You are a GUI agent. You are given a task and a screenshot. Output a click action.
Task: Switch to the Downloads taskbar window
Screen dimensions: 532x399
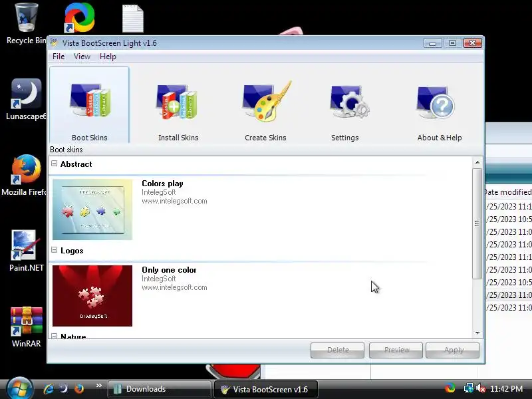tap(159, 389)
